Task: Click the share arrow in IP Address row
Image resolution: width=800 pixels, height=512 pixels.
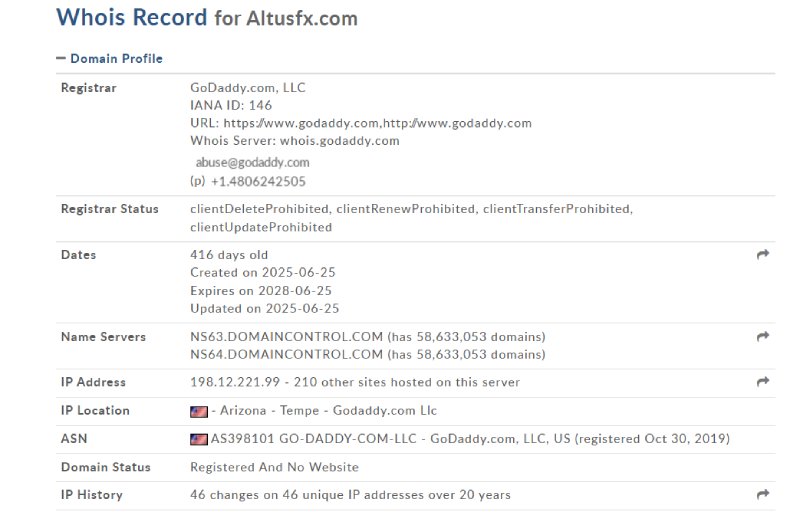Action: point(763,381)
